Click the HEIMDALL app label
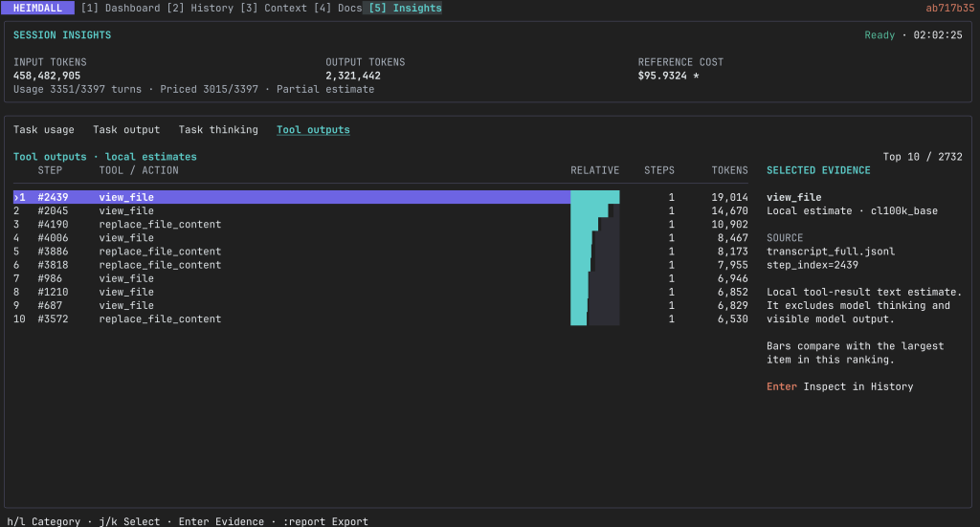The width and height of the screenshot is (980, 527). [x=37, y=8]
